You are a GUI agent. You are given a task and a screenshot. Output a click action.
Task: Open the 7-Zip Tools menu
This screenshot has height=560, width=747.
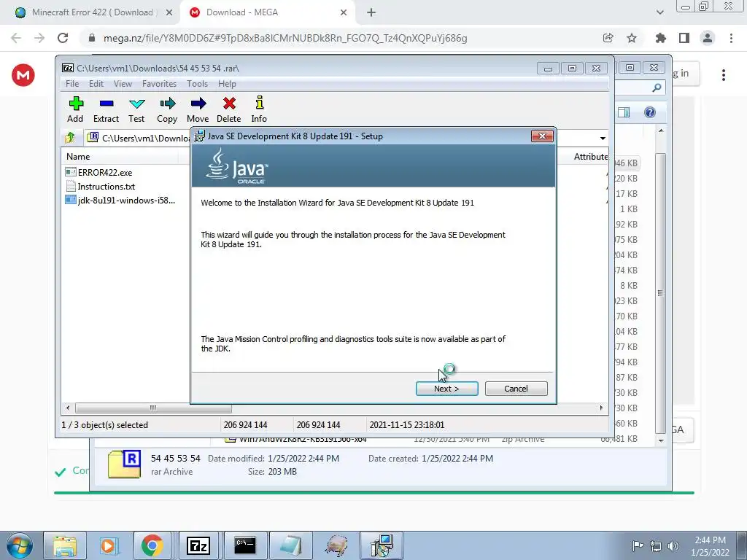tap(197, 84)
